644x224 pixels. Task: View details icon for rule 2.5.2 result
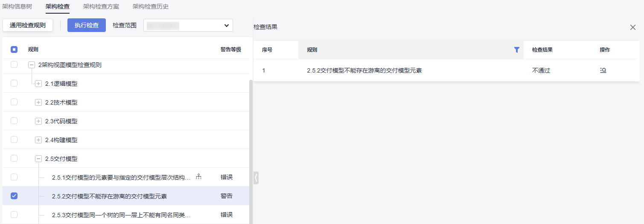coord(603,70)
